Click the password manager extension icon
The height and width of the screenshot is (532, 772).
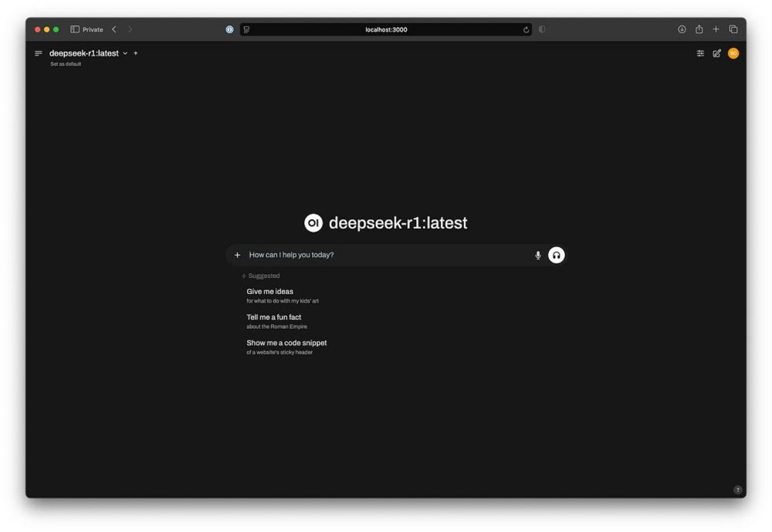[229, 29]
